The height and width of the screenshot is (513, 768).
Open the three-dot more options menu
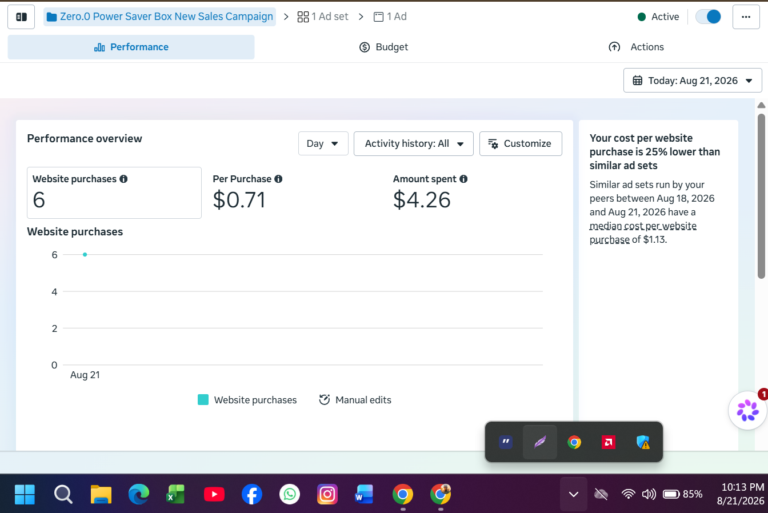(746, 17)
